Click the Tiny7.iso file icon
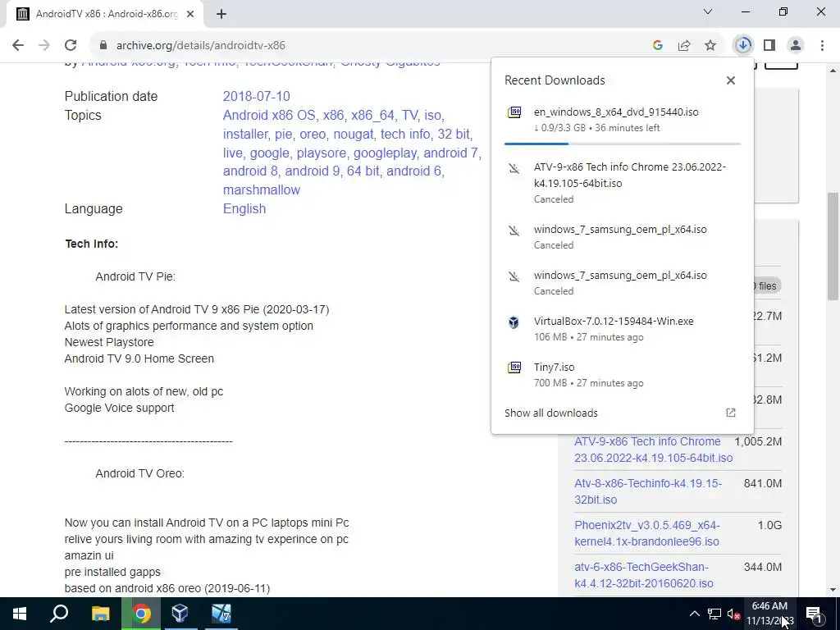Screen dimensions: 840x630 tap(514, 367)
